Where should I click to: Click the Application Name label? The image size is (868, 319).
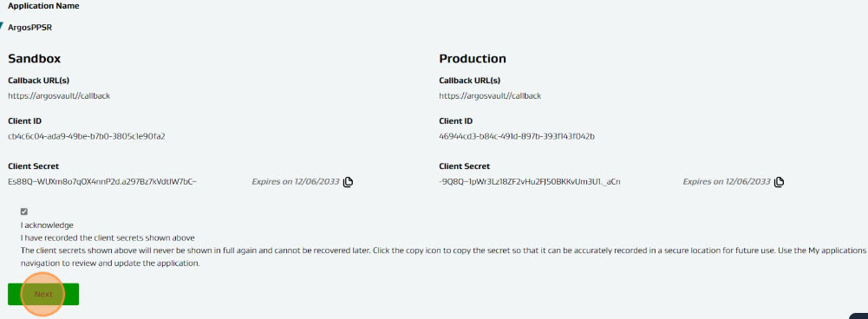point(43,6)
